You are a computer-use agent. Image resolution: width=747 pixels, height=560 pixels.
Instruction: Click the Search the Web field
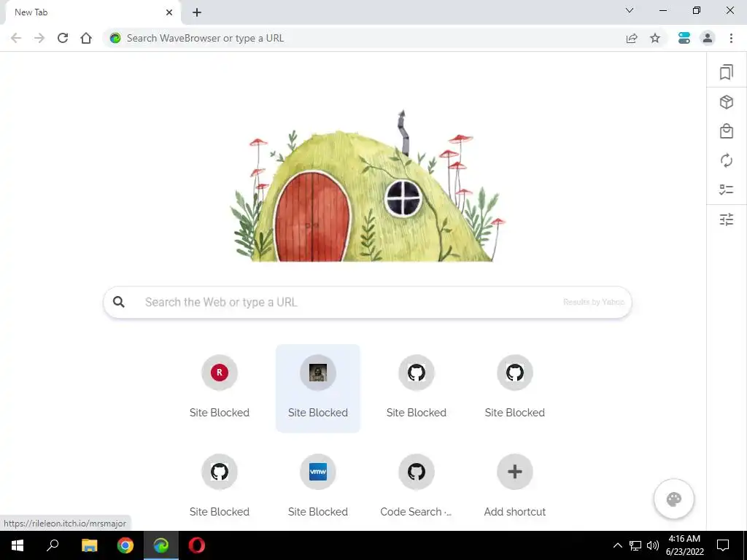[x=368, y=302]
